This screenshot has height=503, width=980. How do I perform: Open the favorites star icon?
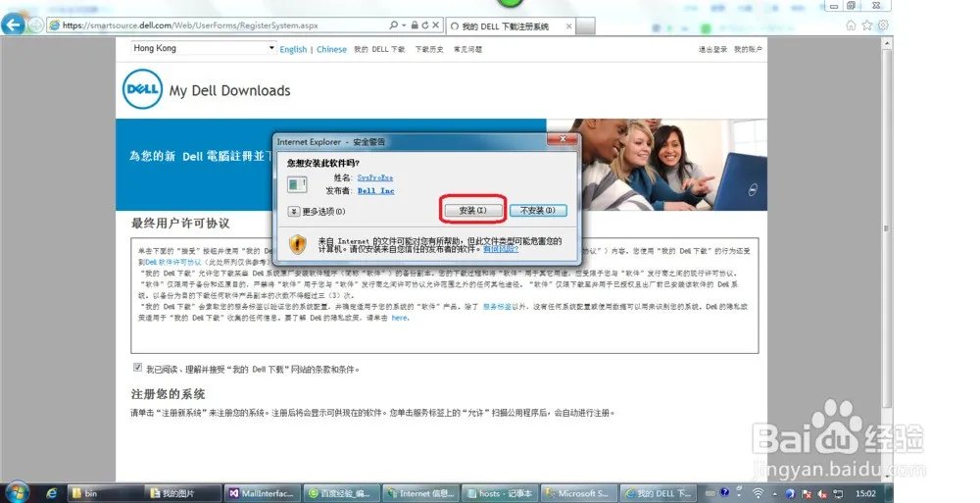(x=867, y=25)
